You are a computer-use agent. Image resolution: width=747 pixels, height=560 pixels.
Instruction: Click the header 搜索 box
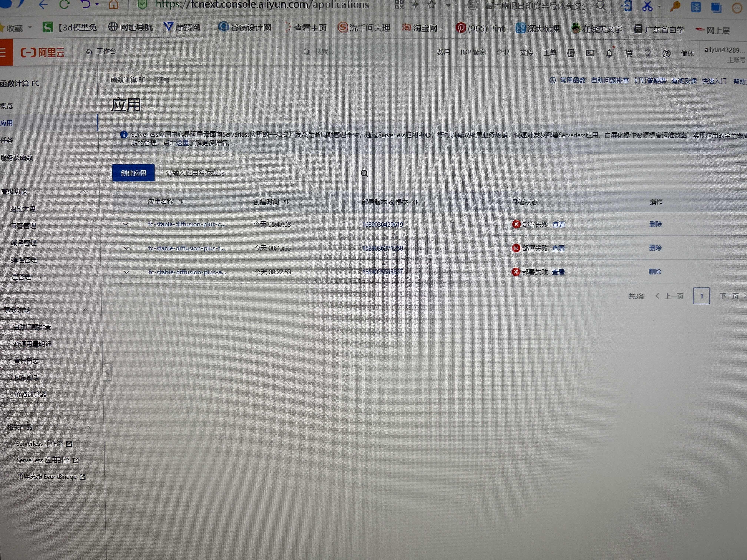[361, 52]
